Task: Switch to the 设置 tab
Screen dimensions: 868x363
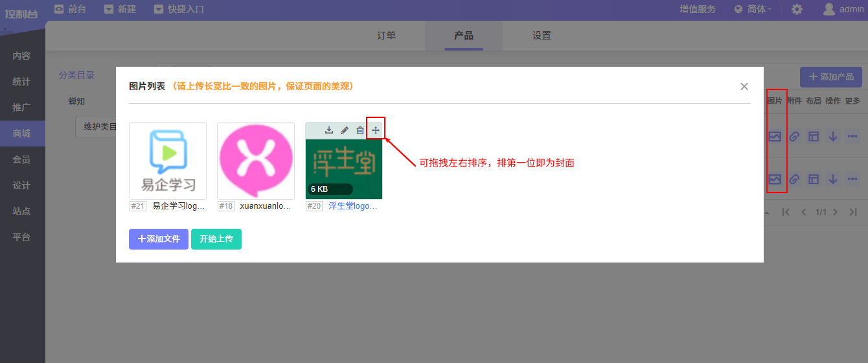Action: (x=542, y=36)
